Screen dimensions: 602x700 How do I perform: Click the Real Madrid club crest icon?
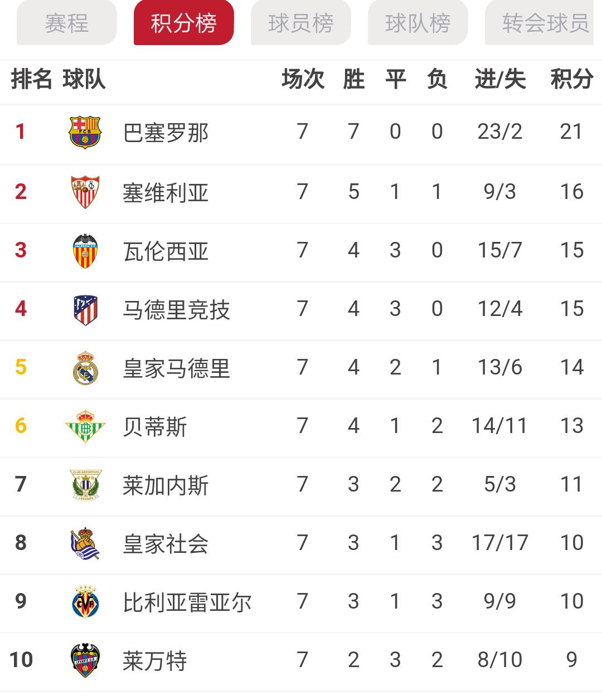click(86, 367)
